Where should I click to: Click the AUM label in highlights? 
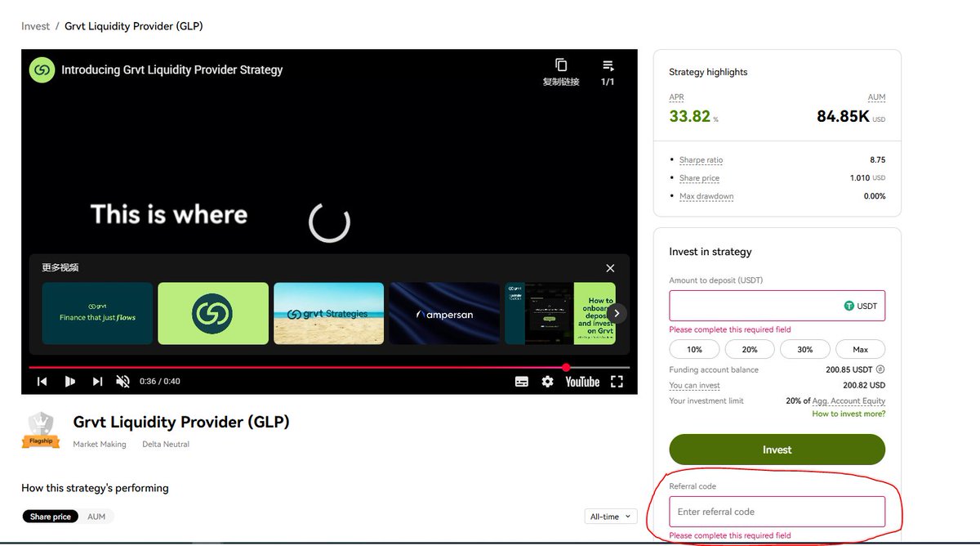click(876, 97)
